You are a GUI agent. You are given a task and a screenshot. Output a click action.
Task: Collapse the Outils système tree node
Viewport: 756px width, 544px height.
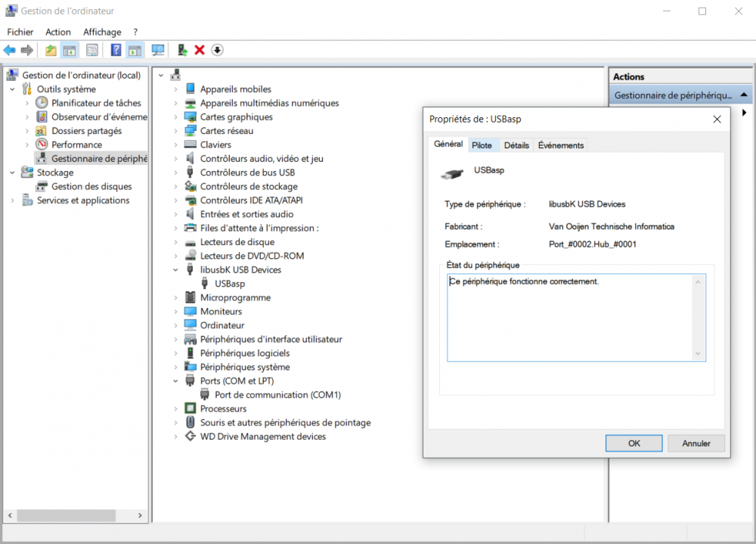13,89
